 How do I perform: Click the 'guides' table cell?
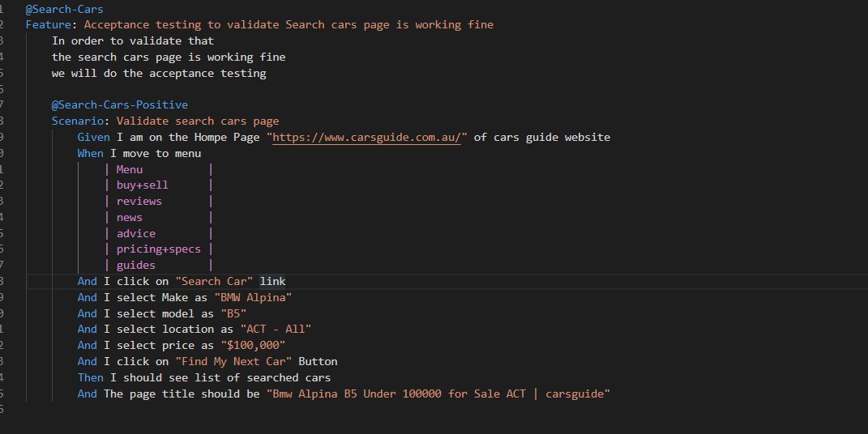pyautogui.click(x=135, y=266)
